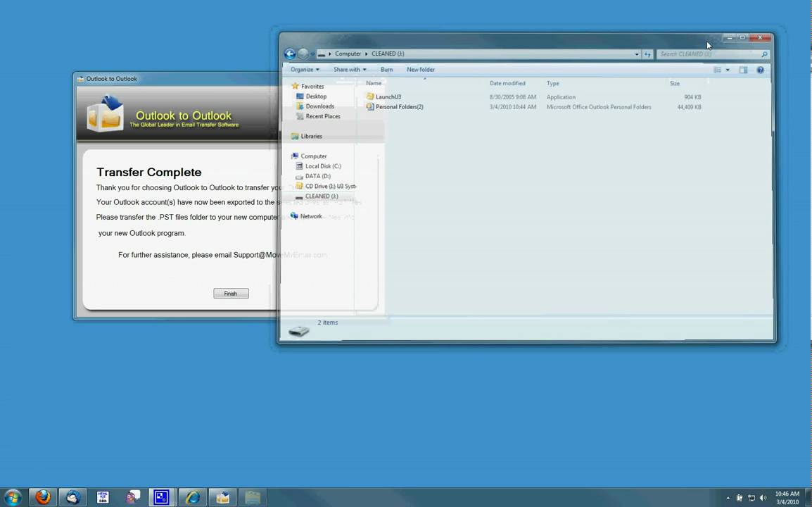The width and height of the screenshot is (812, 507).
Task: Select Computer in the navigation pane
Action: [313, 156]
